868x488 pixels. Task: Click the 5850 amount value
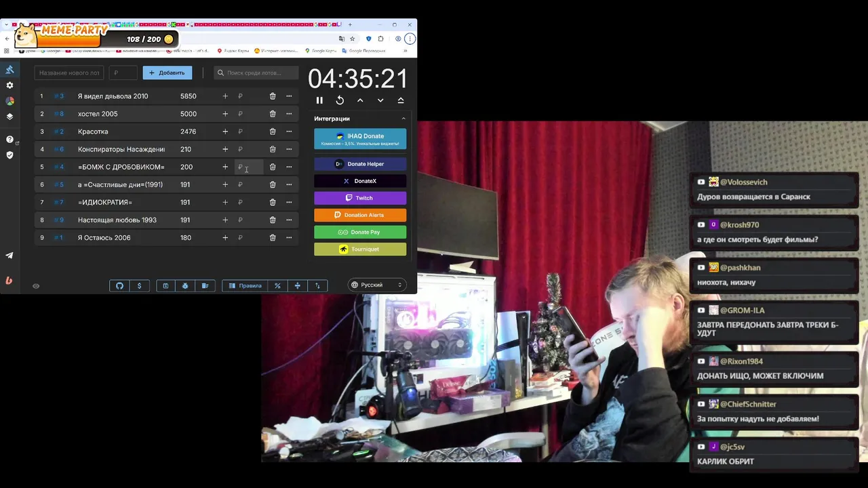(x=189, y=96)
